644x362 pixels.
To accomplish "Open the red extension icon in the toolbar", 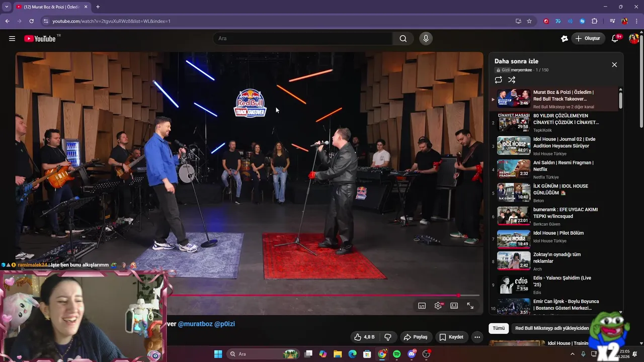I will pyautogui.click(x=546, y=21).
